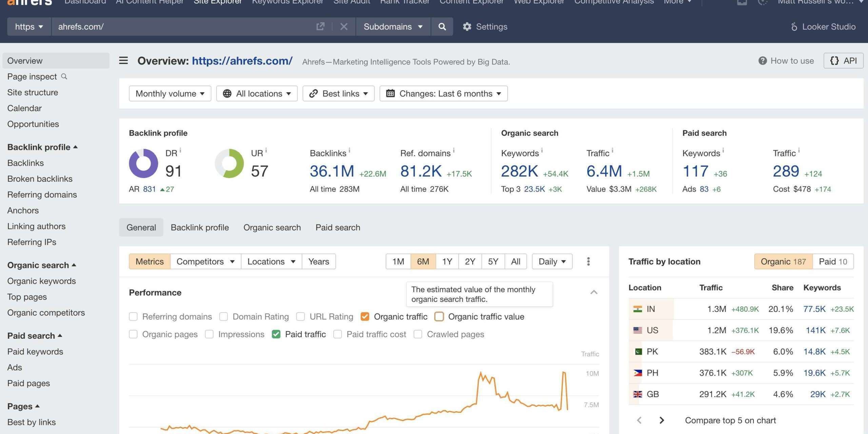Switch to the Organic search tab

point(272,228)
